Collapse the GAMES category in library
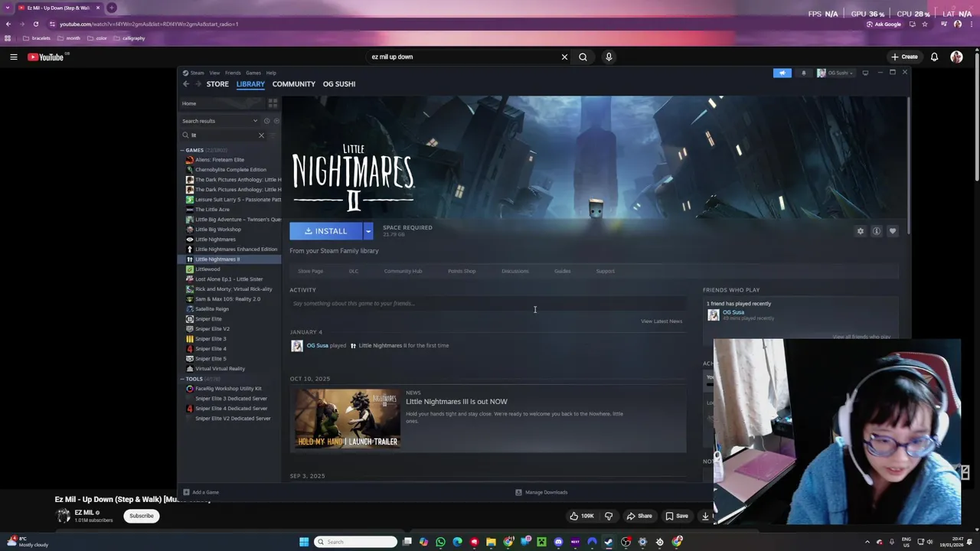The height and width of the screenshot is (551, 980). point(183,150)
